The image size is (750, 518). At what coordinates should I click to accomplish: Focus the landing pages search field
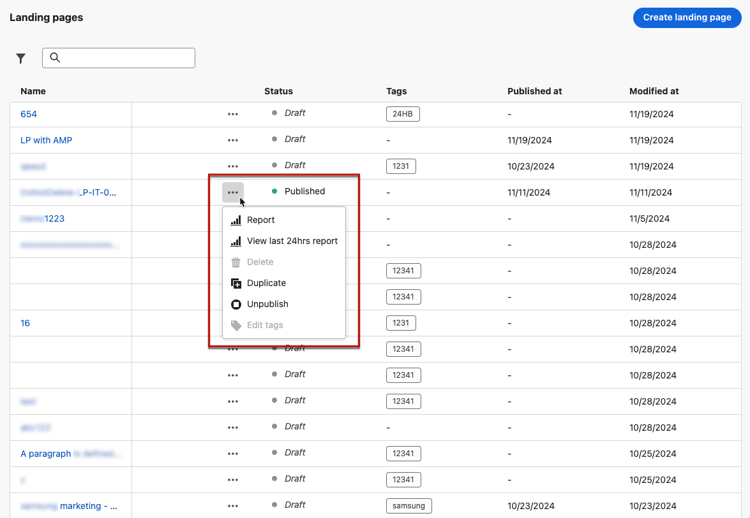119,58
